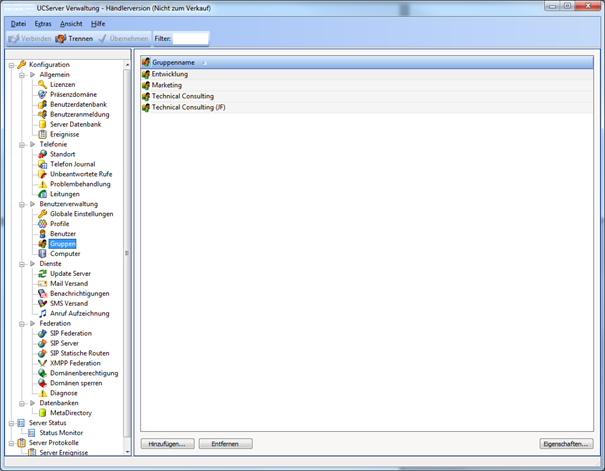Image resolution: width=605 pixels, height=471 pixels.
Task: Click the Ereignisse icon
Action: pyautogui.click(x=42, y=134)
